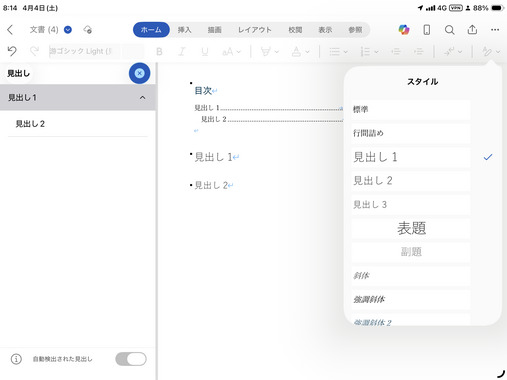
Task: Open the document title dropdown badge
Action: (68, 30)
